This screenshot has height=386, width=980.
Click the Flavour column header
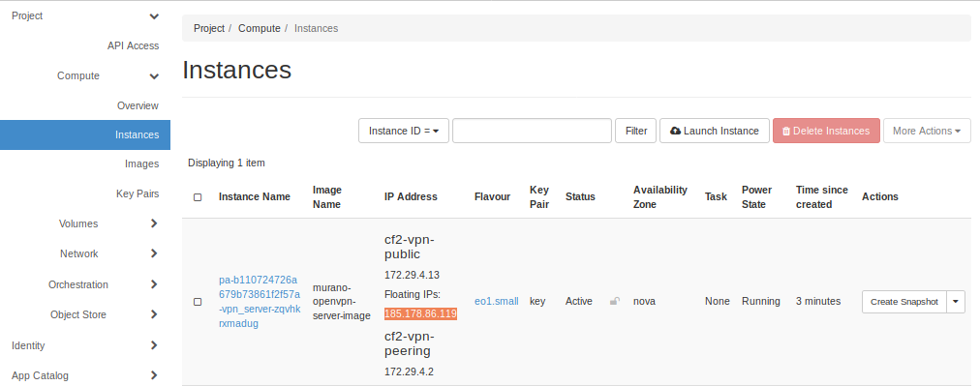point(493,196)
